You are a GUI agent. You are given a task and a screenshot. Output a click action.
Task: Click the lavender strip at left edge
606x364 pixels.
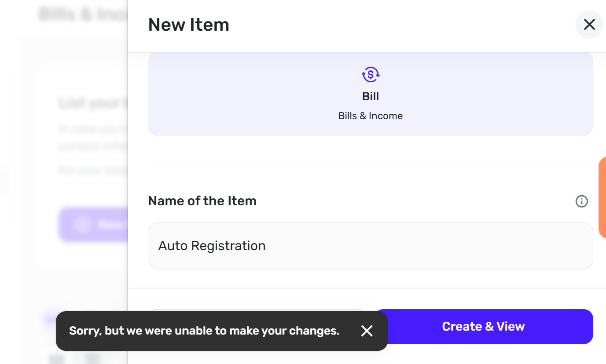[4, 180]
